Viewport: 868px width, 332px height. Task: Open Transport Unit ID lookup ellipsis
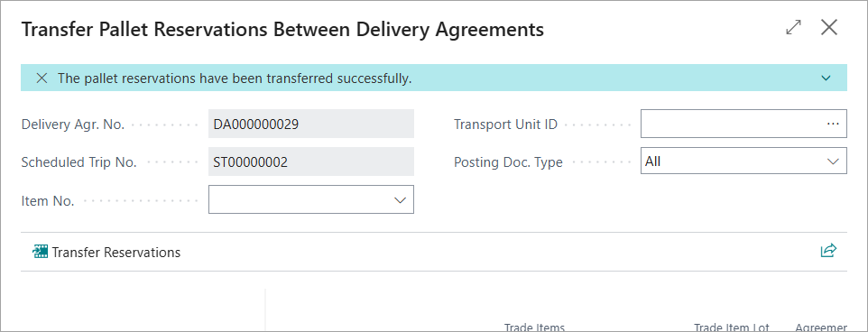[833, 124]
